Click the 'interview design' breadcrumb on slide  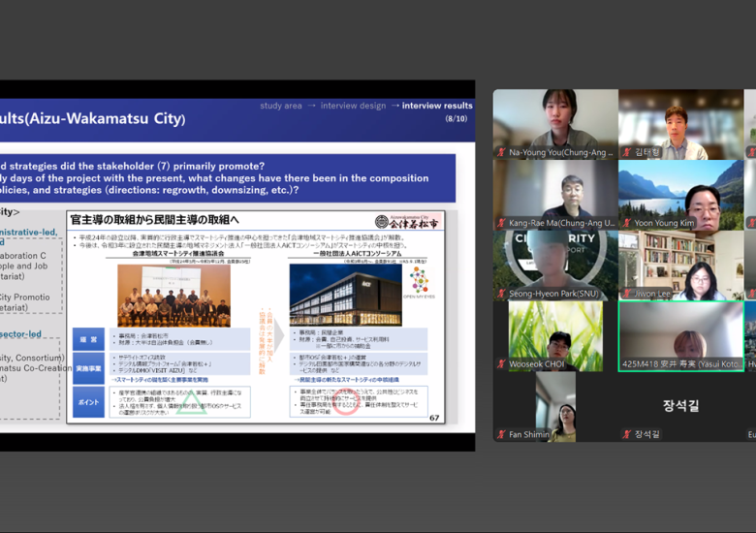[353, 106]
